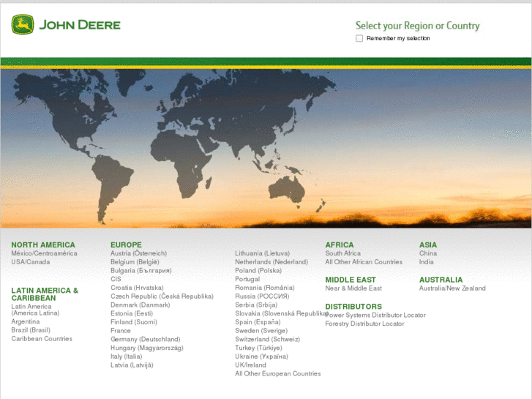This screenshot has height=399, width=532.
Task: Open UK/Ireland link
Action: point(251,365)
